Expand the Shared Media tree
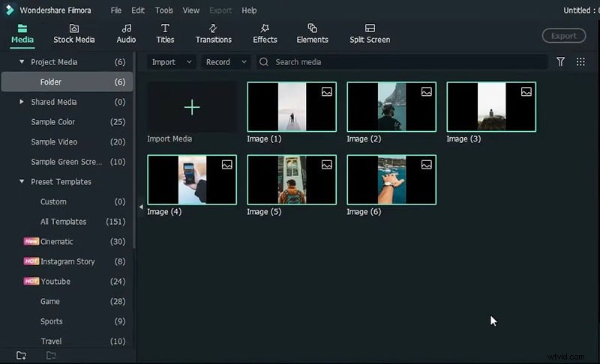This screenshot has height=364, width=600. (22, 102)
